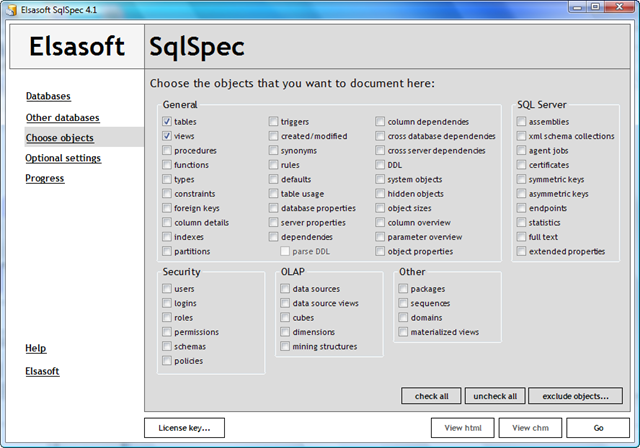
Task: Tick the xml schema collections checkbox
Action: [x=521, y=136]
